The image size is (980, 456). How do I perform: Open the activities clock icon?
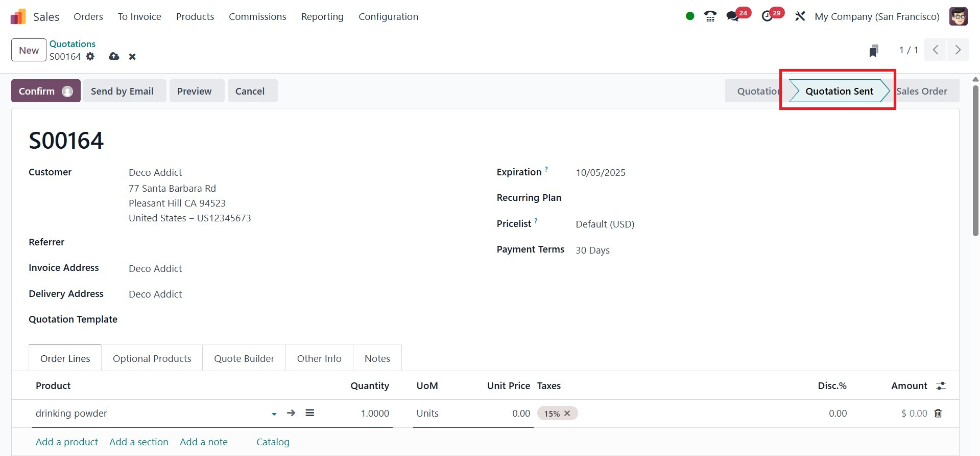coord(767,16)
